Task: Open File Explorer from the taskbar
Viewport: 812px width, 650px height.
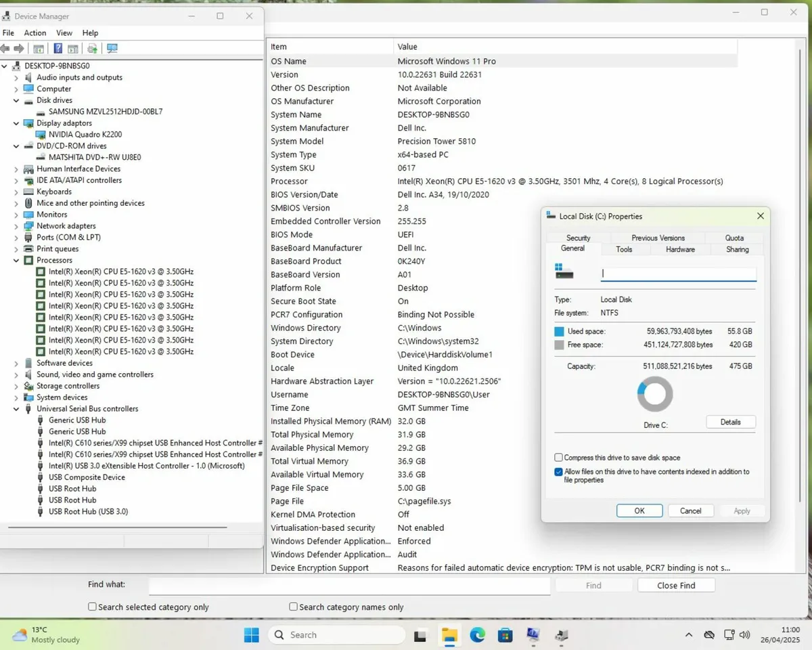Action: 449,635
